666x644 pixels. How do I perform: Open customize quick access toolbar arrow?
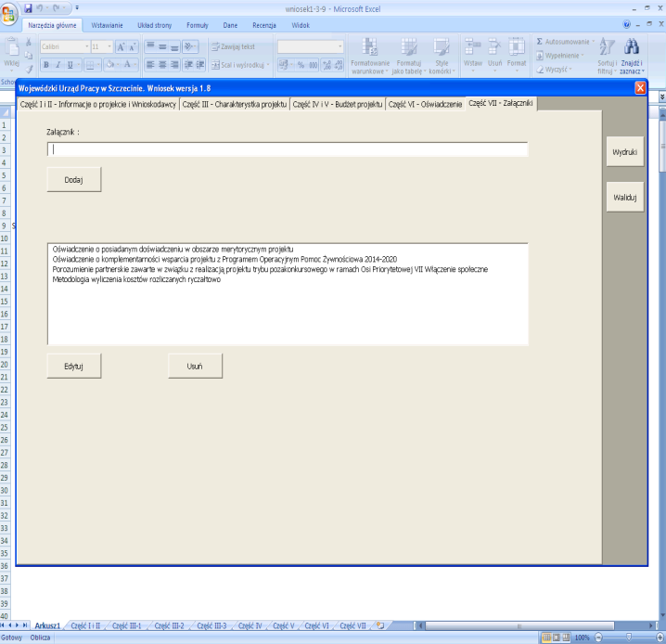point(77,8)
